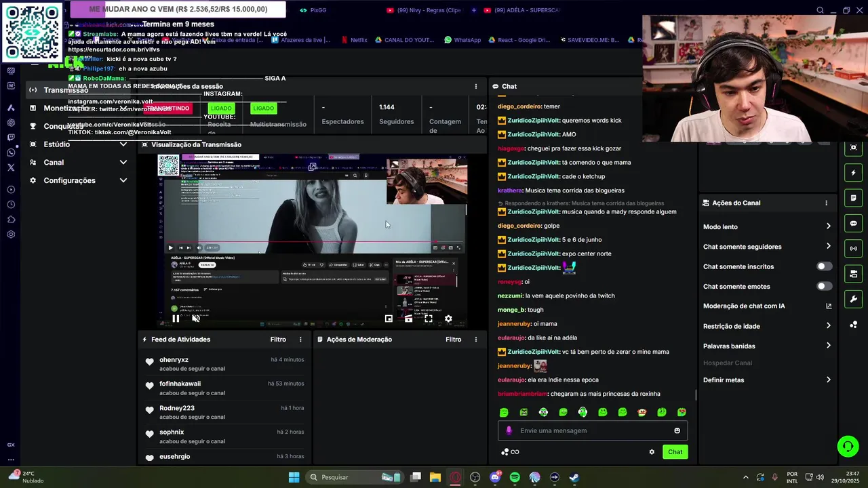
Task: Click the Pesquisar taskbar search box
Action: click(x=355, y=477)
